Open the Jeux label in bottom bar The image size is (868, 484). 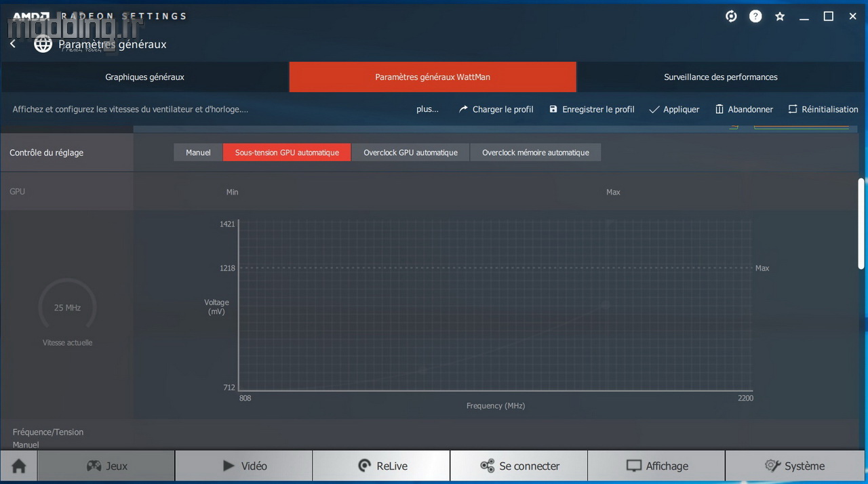pyautogui.click(x=117, y=466)
